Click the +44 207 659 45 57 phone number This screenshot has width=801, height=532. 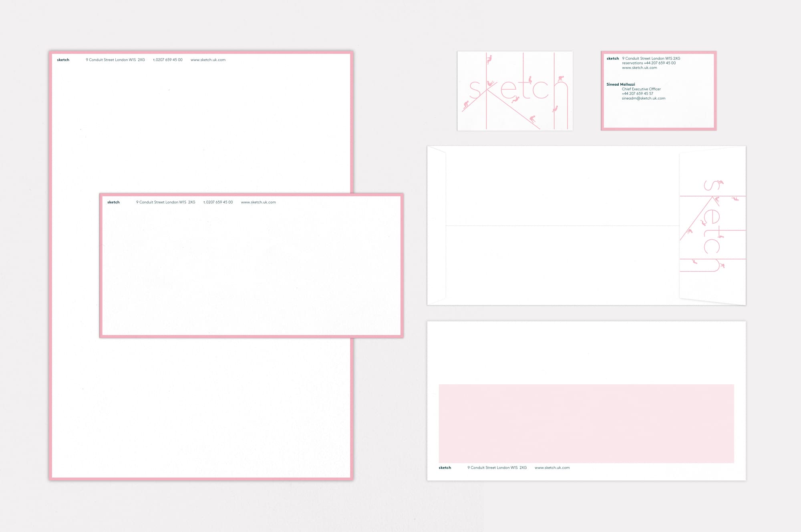637,94
